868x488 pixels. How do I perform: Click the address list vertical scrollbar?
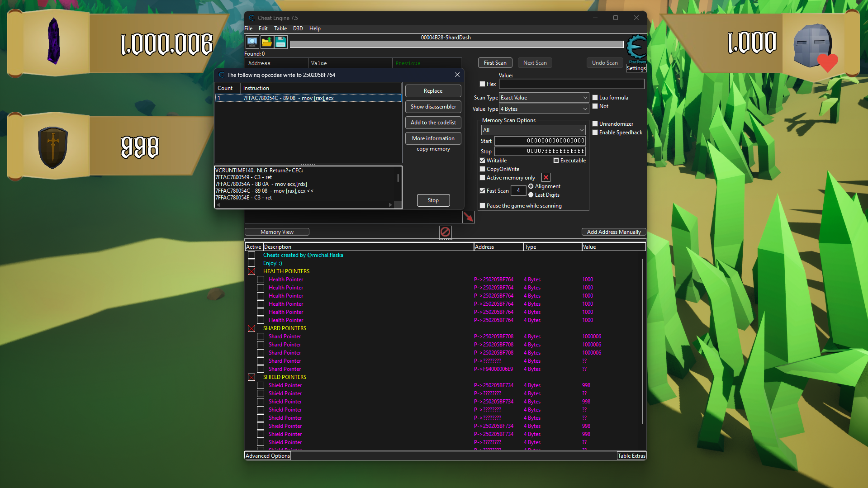pyautogui.click(x=642, y=341)
